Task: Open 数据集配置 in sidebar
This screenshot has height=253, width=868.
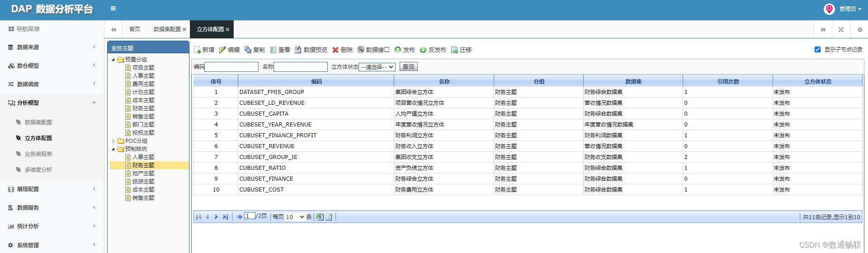Action: coord(38,122)
